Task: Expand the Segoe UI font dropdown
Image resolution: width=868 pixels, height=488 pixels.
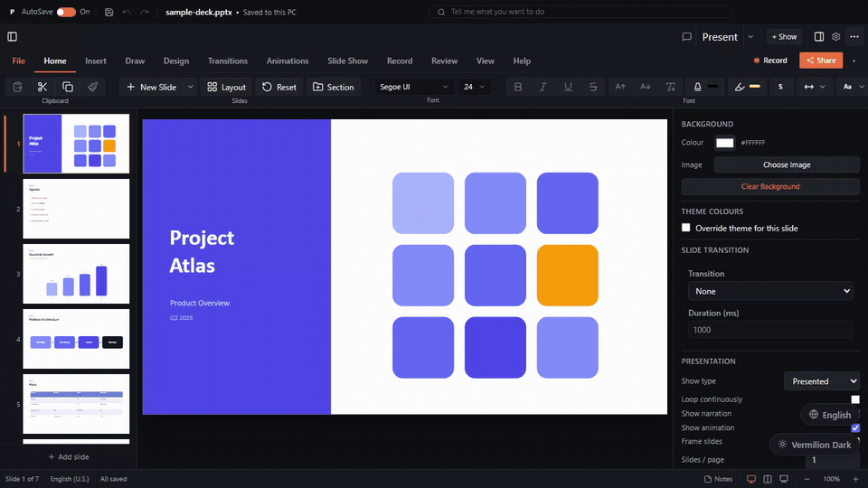Action: (414, 87)
